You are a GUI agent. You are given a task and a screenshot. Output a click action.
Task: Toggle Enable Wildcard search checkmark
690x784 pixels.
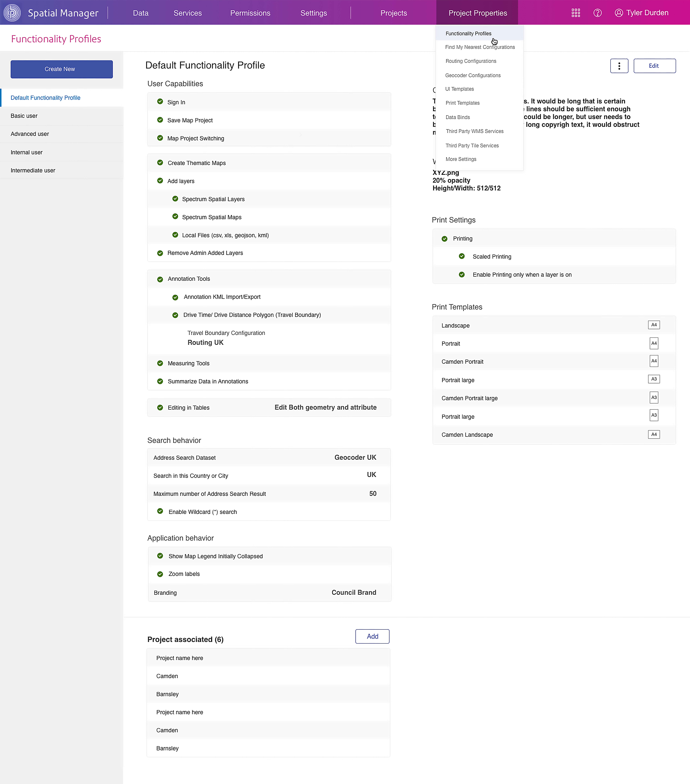coord(160,511)
